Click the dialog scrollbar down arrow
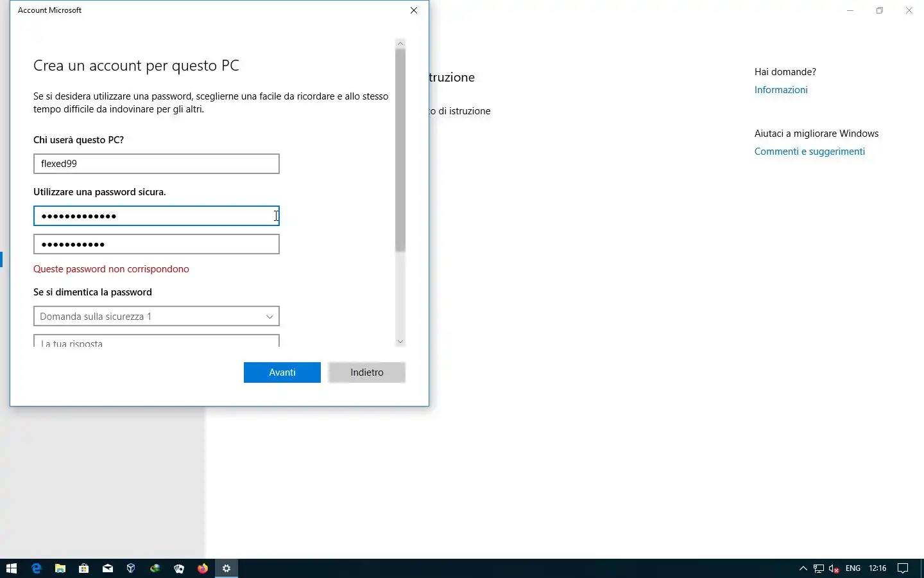The width and height of the screenshot is (924, 578). [x=400, y=342]
